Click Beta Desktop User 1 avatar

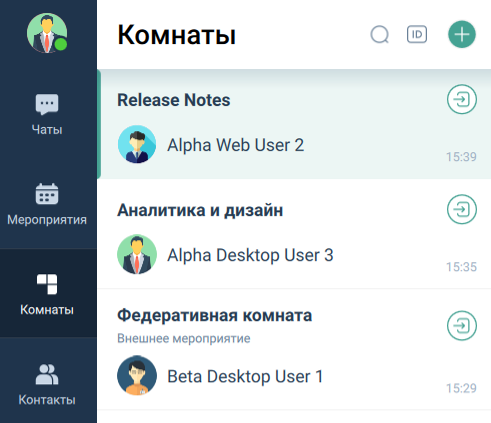pos(137,375)
